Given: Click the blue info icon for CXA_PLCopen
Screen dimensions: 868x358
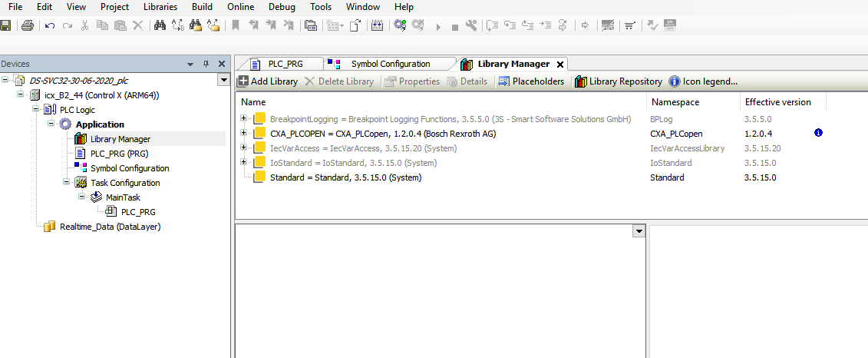Looking at the screenshot, I should click(818, 133).
